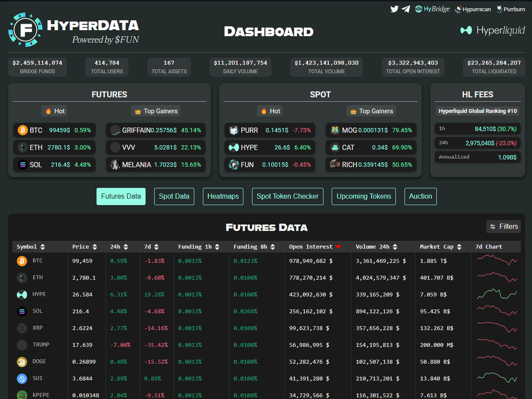Image resolution: width=532 pixels, height=399 pixels.
Task: Click Spot Hot label button
Action: pos(270,111)
